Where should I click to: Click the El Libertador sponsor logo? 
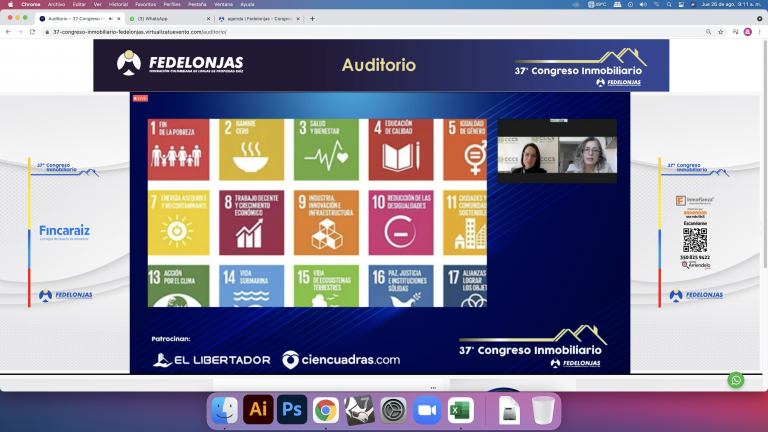pyautogui.click(x=212, y=360)
